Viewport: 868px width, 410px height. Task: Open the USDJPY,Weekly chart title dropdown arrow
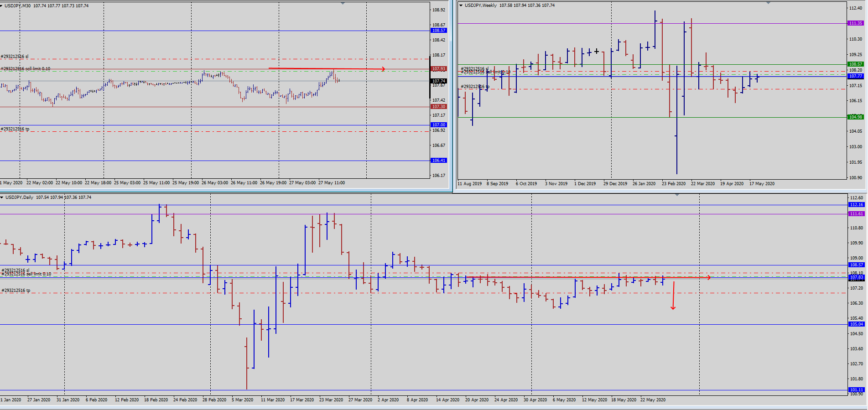(x=461, y=5)
